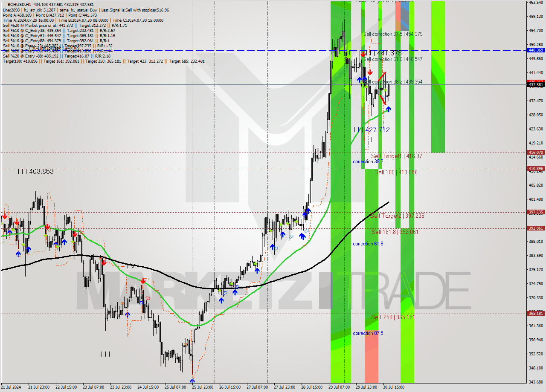Click the red 365.181 price axis tag
Image resolution: width=546 pixels, height=392 pixels.
[x=536, y=314]
